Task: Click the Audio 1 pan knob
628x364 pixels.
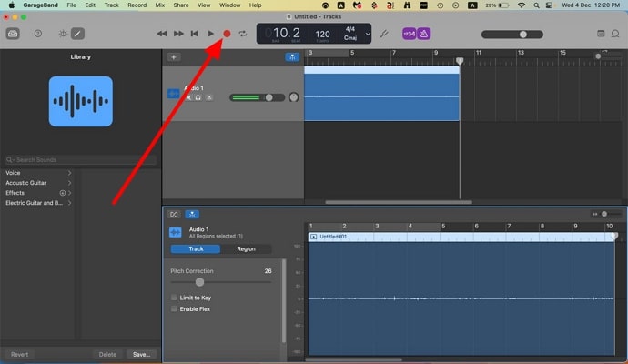Action: pyautogui.click(x=294, y=97)
